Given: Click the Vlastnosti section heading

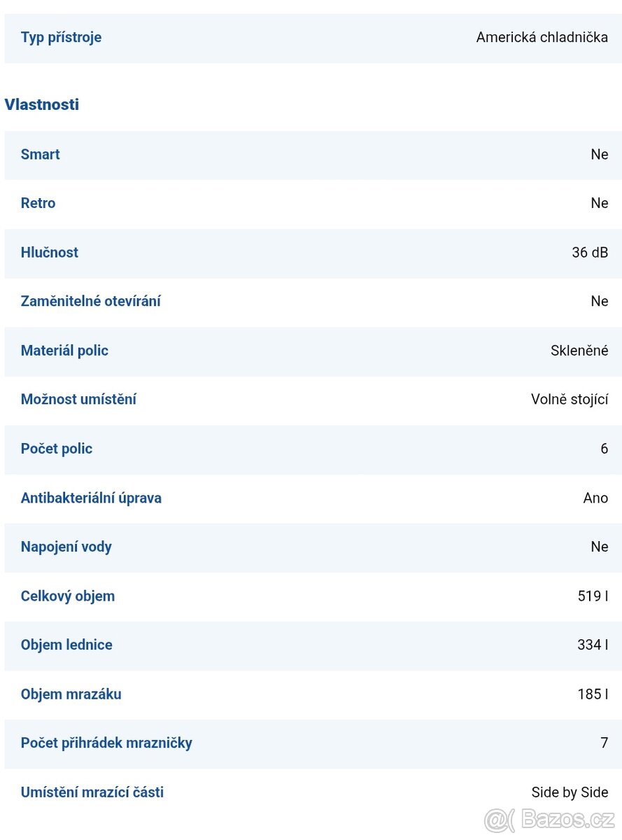Looking at the screenshot, I should point(42,104).
